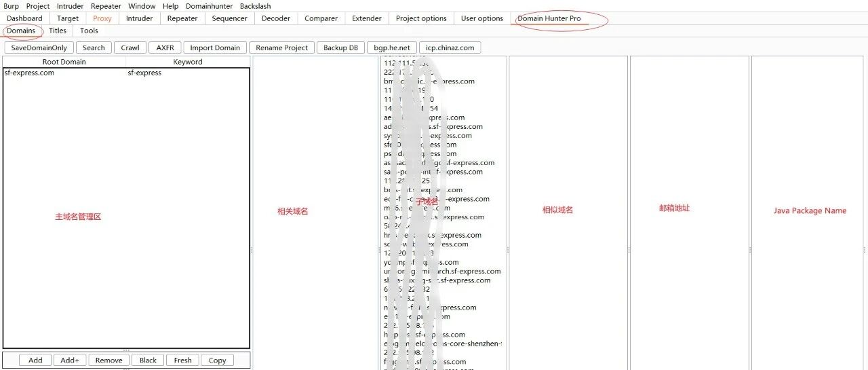
Task: Click the AXFR button
Action: pos(165,48)
